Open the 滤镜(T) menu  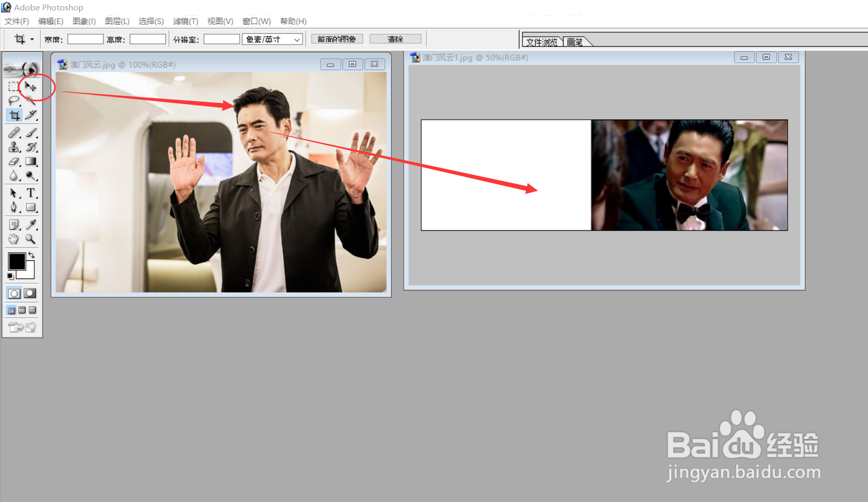(x=185, y=21)
